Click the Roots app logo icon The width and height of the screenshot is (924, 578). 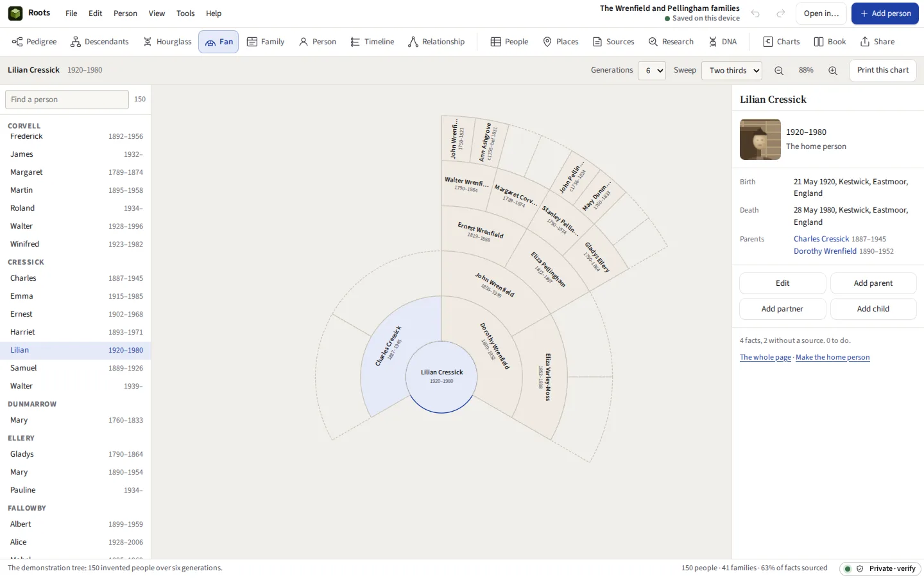15,13
